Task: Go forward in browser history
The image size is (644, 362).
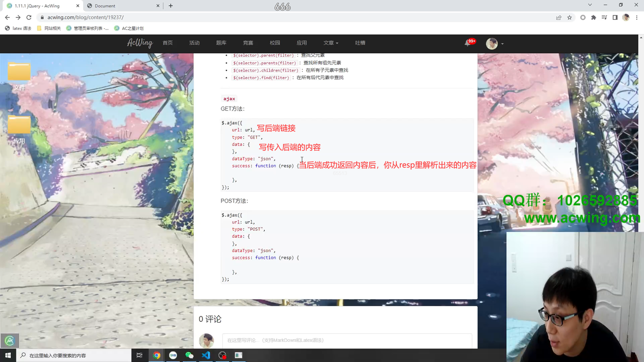Action: click(18, 17)
